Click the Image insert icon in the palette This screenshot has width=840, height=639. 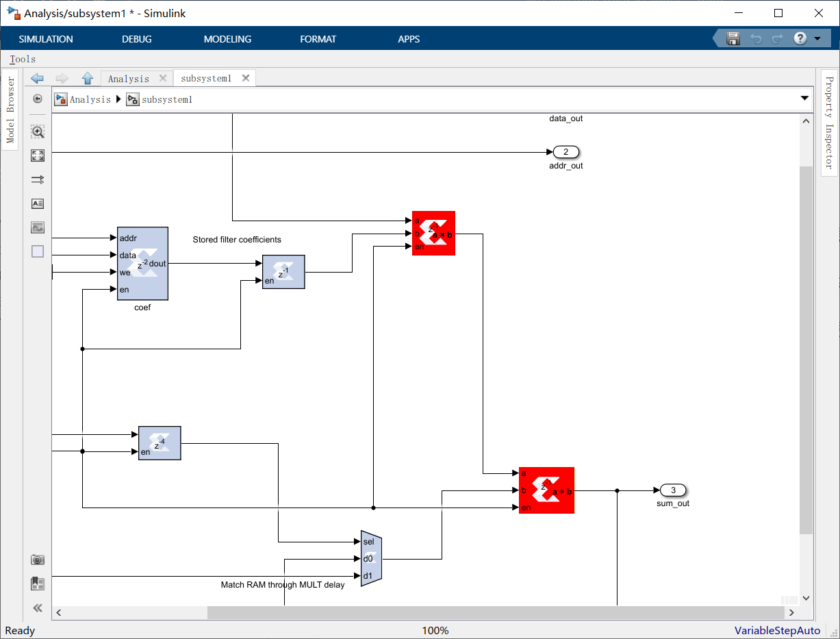38,227
